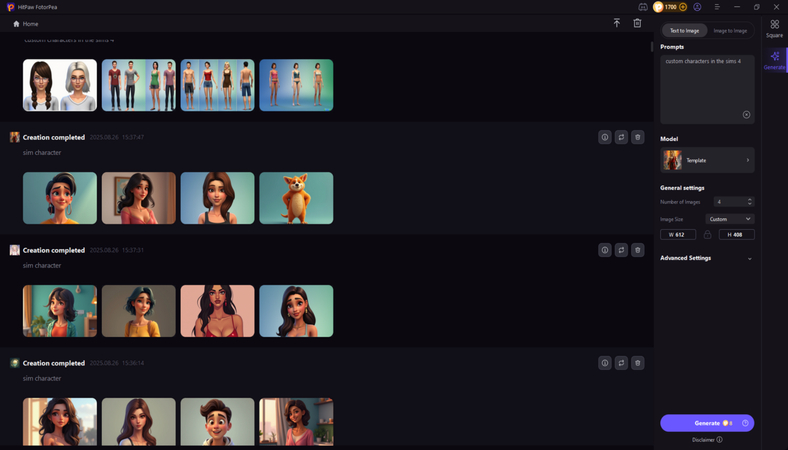
Task: Open the Model Template selector
Action: click(x=707, y=160)
